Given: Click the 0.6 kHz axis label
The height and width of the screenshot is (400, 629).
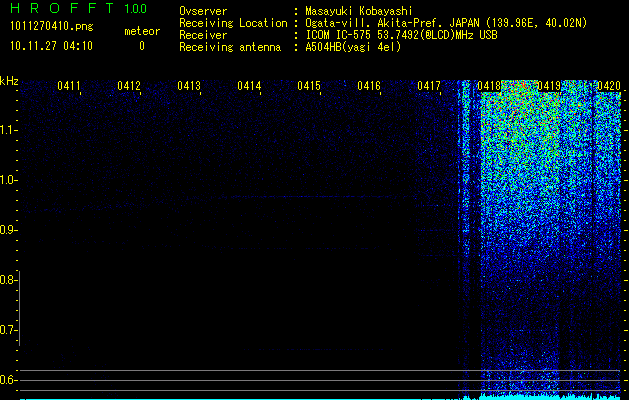Looking at the screenshot, I should tap(8, 380).
